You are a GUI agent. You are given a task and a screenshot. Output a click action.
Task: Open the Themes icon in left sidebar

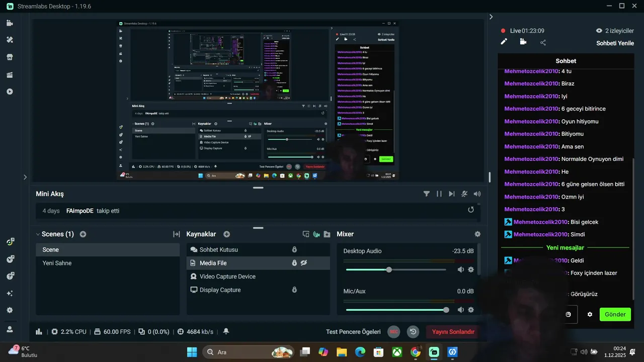click(x=10, y=40)
